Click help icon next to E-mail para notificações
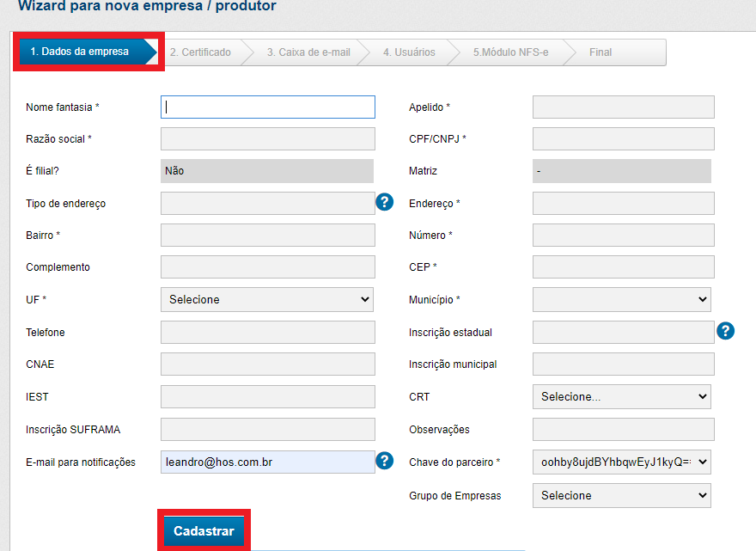Screen dimensions: 756x551 pyautogui.click(x=385, y=461)
